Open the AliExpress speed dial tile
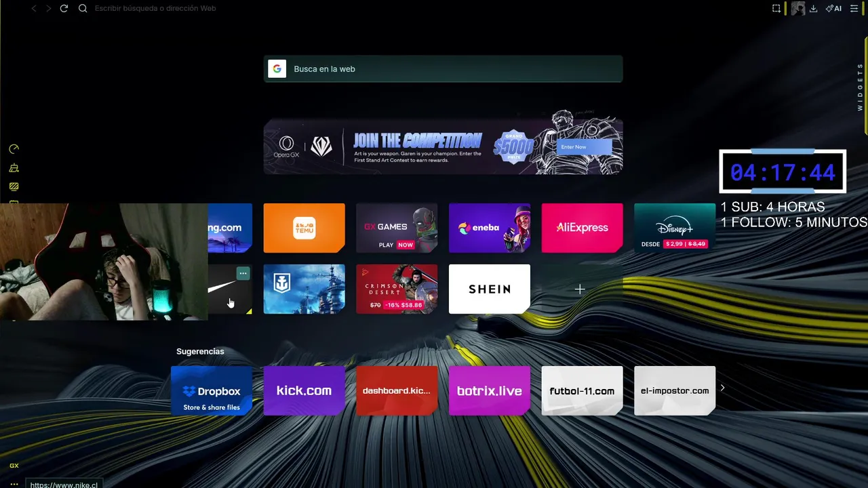The width and height of the screenshot is (868, 488). pos(582,228)
